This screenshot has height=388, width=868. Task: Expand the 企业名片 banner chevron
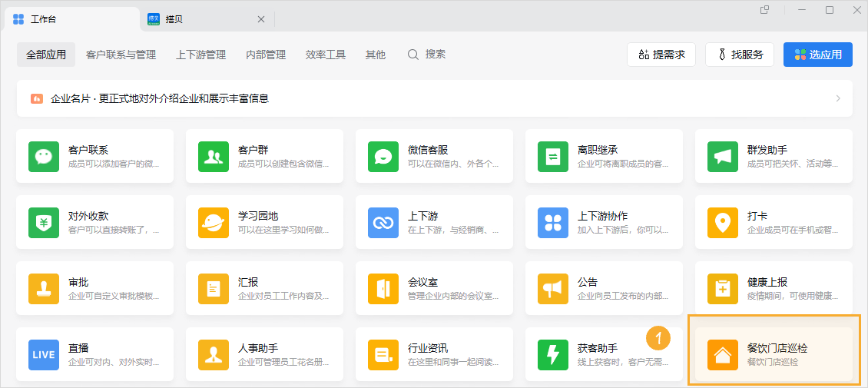tap(838, 98)
